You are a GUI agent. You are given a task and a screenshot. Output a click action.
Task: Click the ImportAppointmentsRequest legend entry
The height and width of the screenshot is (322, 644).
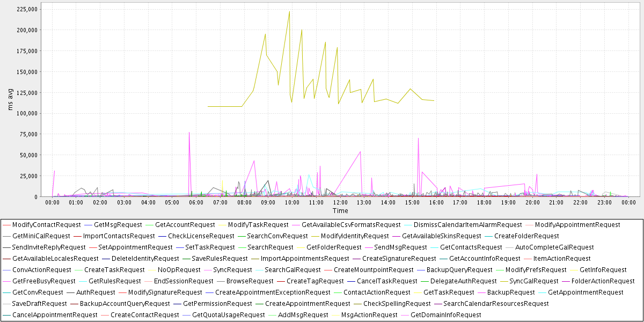(x=305, y=259)
